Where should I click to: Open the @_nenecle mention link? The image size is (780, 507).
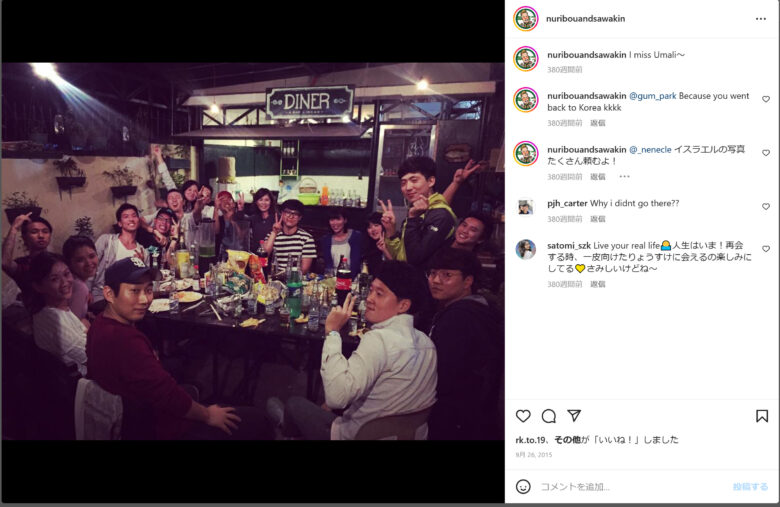coord(650,150)
